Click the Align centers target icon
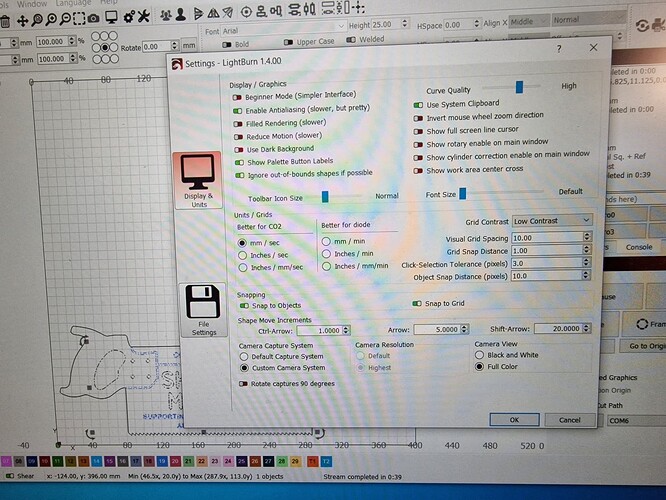Image resolution: width=666 pixels, height=500 pixels. [x=246, y=12]
